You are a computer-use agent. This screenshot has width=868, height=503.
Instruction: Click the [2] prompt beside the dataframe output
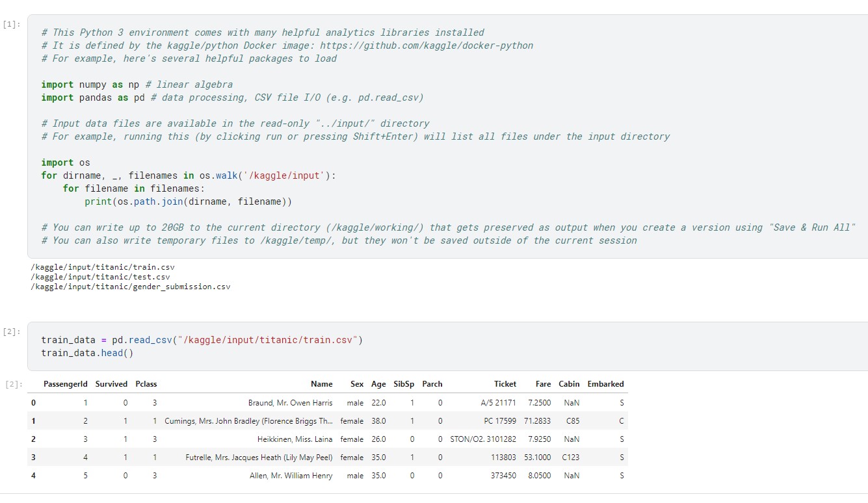[11, 383]
